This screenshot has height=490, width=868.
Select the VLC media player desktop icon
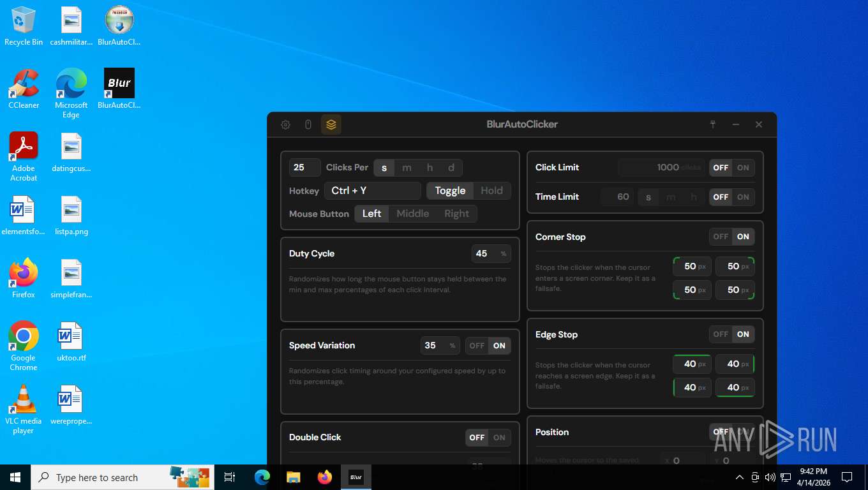point(24,409)
